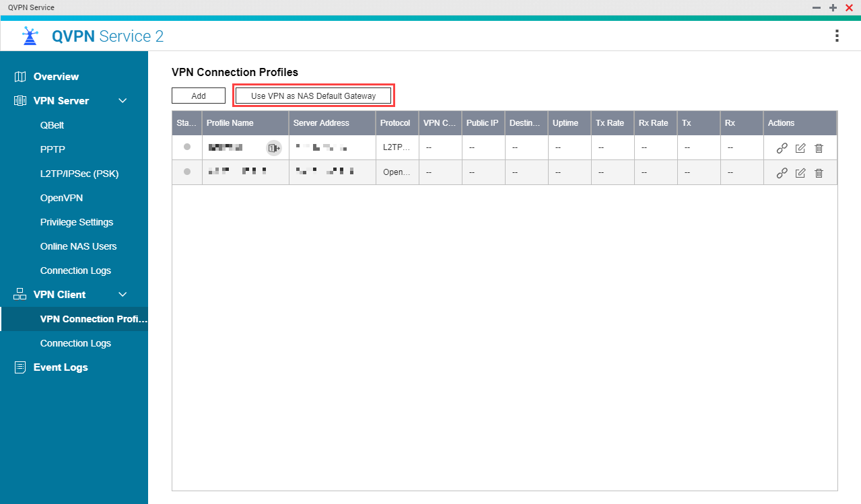
Task: Open Privilege Settings page
Action: [77, 222]
